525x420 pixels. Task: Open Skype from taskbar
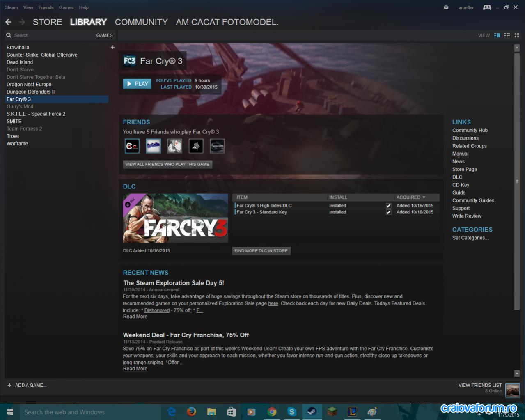pos(292,412)
